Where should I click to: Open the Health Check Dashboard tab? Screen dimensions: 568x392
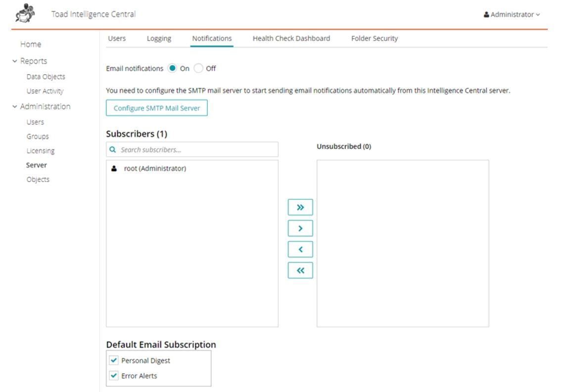click(x=291, y=39)
